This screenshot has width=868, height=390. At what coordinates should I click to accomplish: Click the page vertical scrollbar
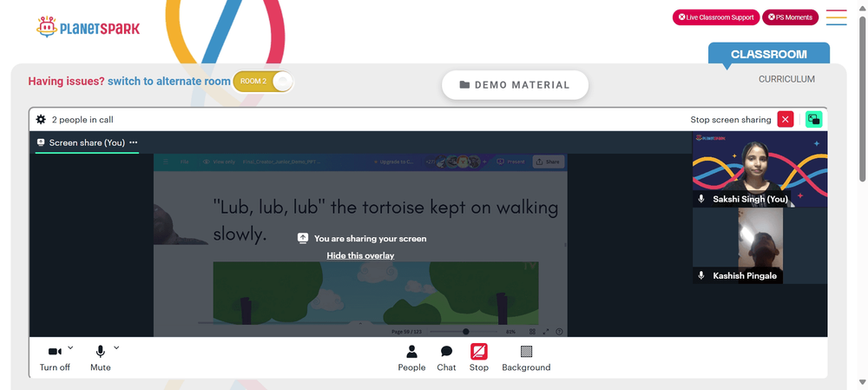tap(863, 100)
